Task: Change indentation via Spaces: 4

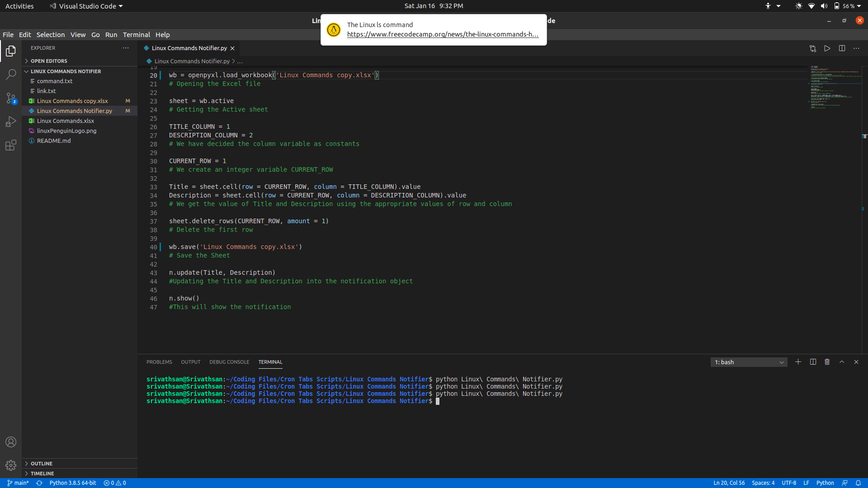Action: click(763, 483)
